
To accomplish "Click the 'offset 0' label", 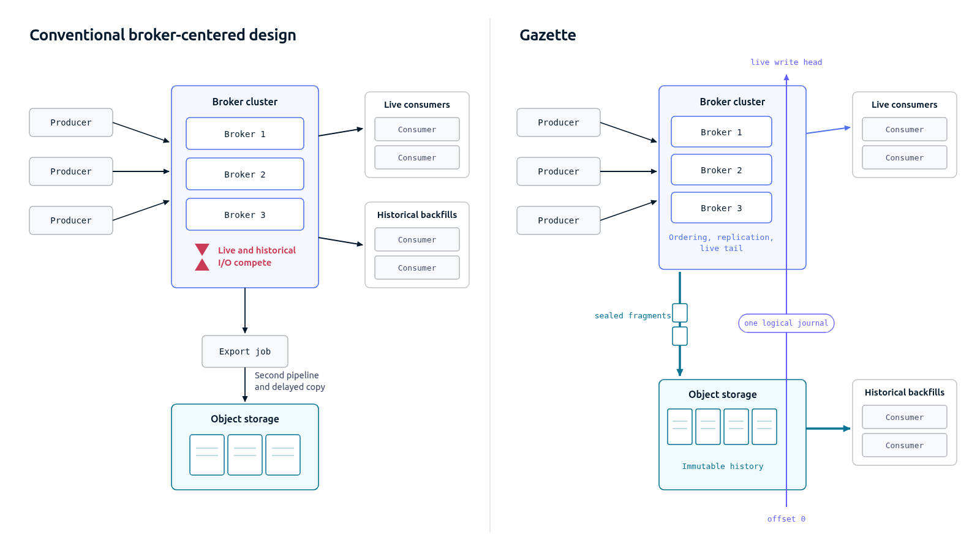I will pyautogui.click(x=786, y=519).
